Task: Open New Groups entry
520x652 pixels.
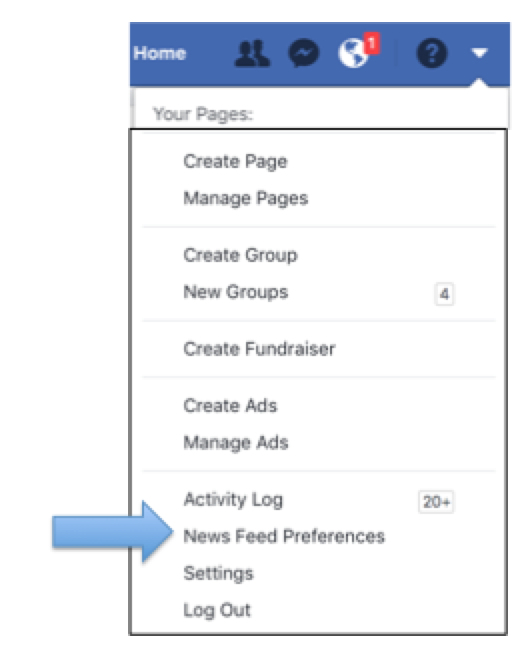Action: click(x=236, y=292)
